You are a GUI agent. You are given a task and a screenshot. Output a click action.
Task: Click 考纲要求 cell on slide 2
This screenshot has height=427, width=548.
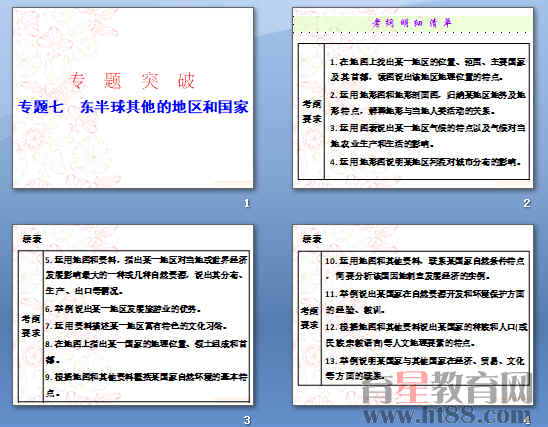(x=311, y=111)
